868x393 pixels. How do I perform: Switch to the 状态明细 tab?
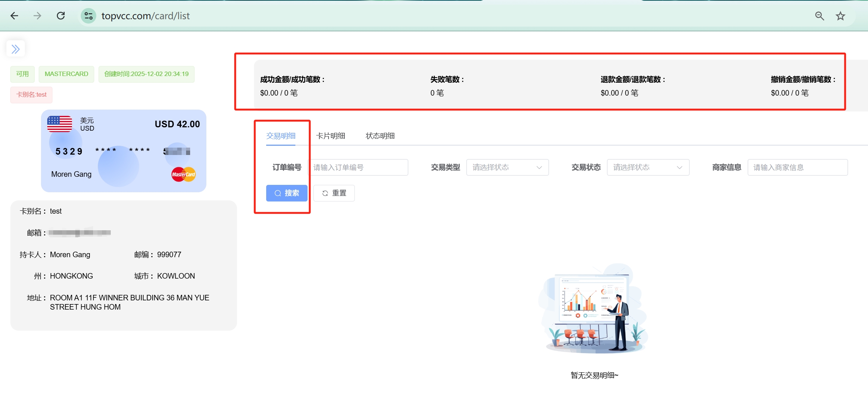click(x=380, y=136)
